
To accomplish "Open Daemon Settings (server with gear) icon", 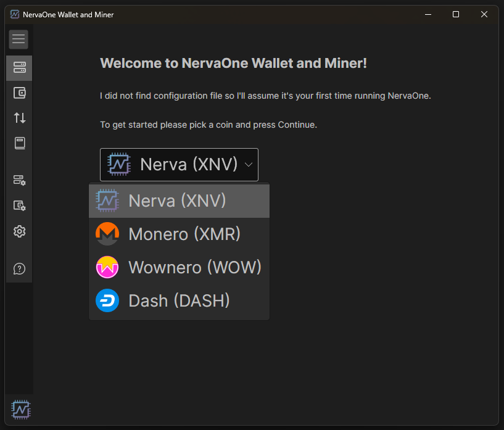I will 19,180.
